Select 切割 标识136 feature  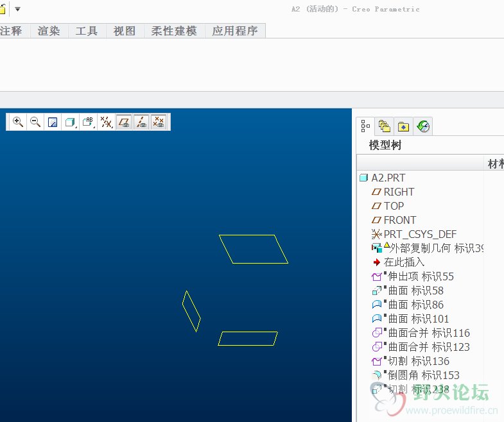click(419, 361)
